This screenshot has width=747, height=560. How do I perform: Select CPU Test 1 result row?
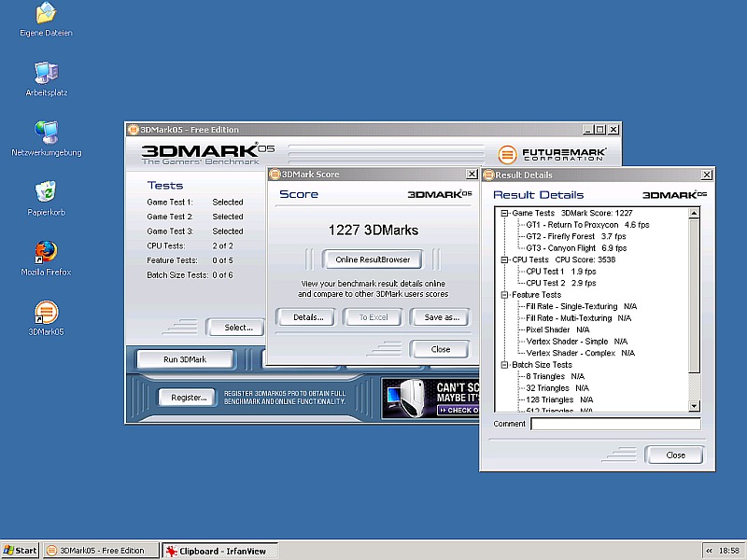pyautogui.click(x=561, y=272)
